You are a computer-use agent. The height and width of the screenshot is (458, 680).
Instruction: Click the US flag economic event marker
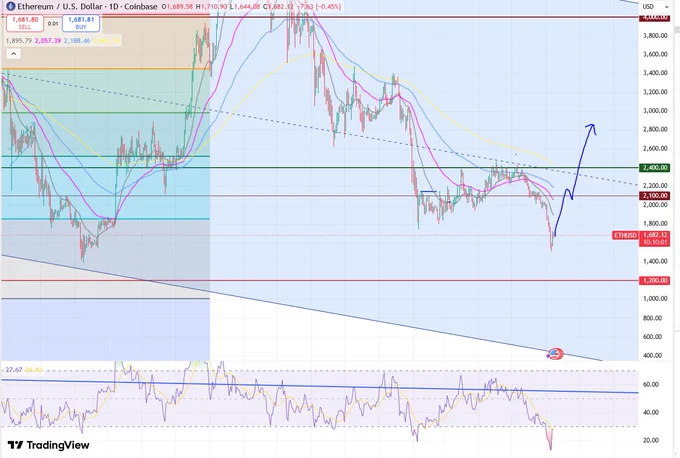556,354
